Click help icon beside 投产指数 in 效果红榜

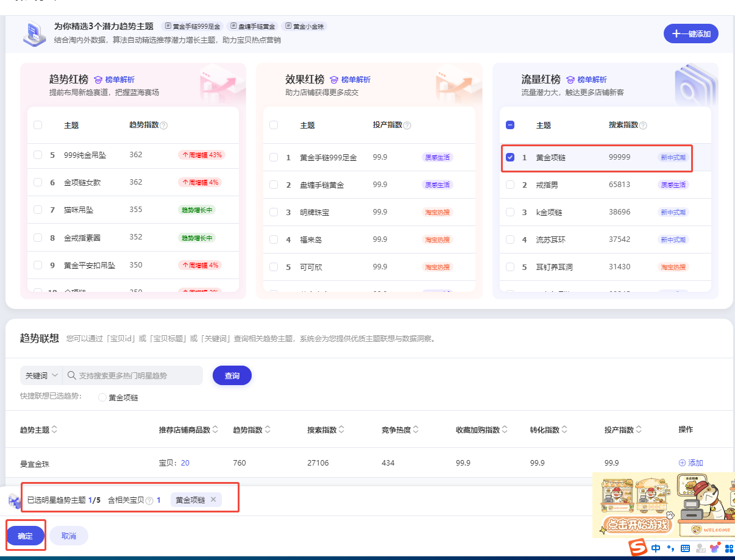[x=407, y=126]
